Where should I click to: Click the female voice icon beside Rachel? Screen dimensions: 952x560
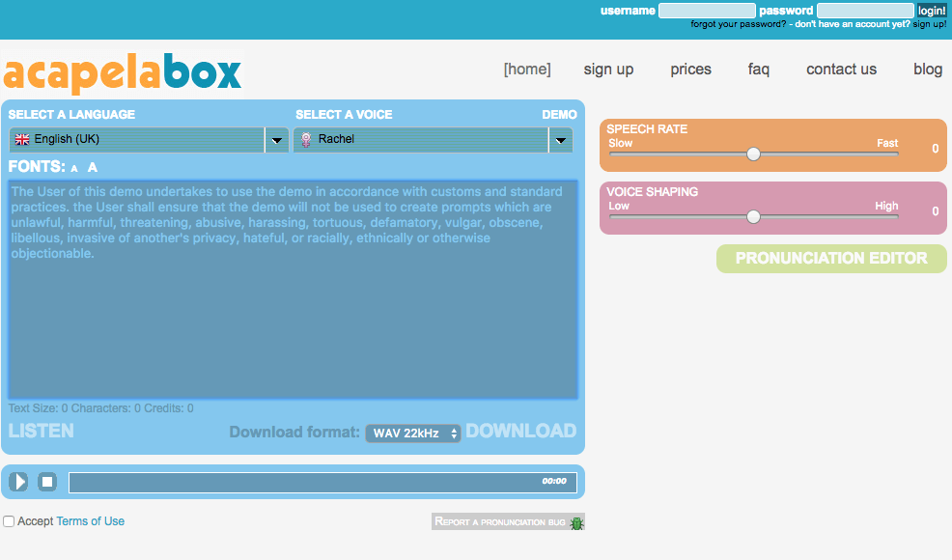307,139
